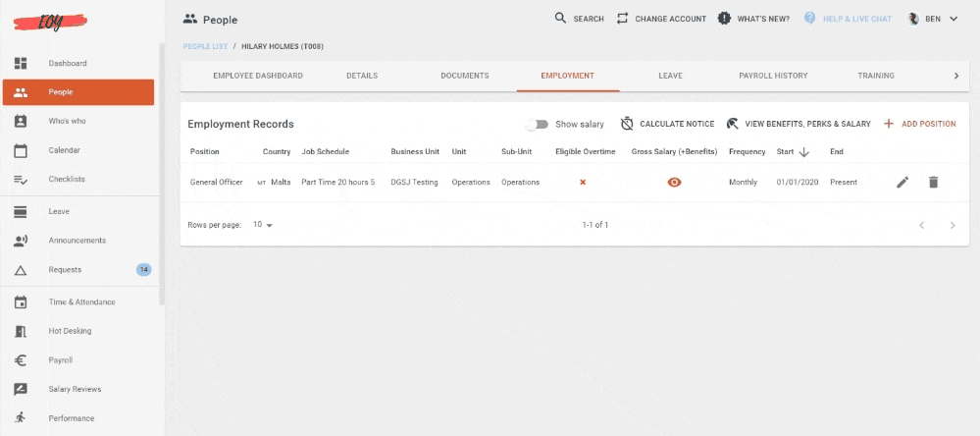Open the search magnifier in top bar
The image size is (980, 436).
[x=560, y=18]
